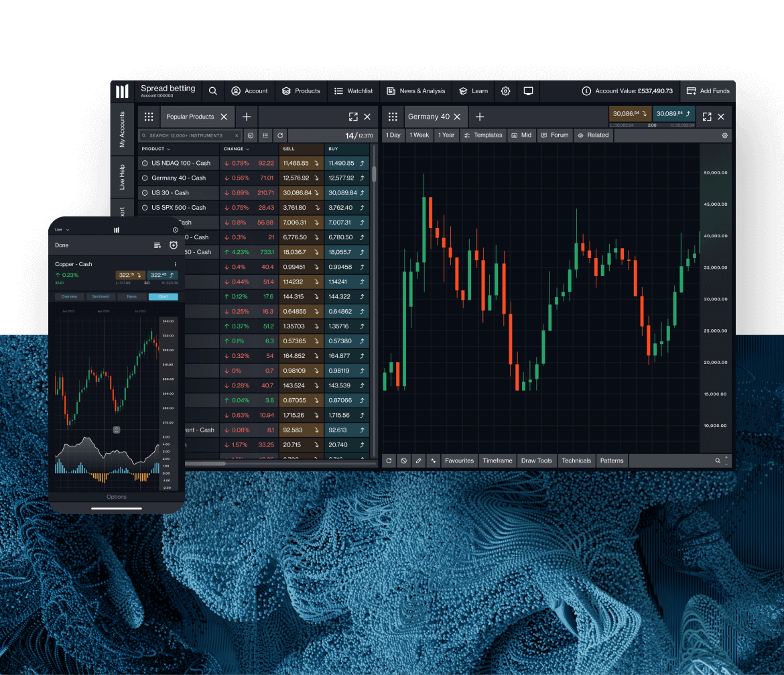Open chart settings gear at toolbar right
Viewport: 784px width, 675px height.
(x=724, y=135)
